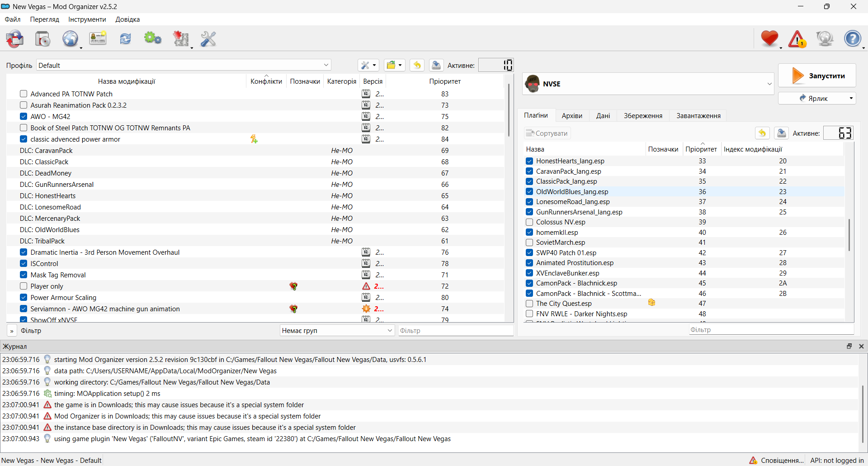The height and width of the screenshot is (466, 868).
Task: Open executables editor gears icon
Action: [x=153, y=39]
